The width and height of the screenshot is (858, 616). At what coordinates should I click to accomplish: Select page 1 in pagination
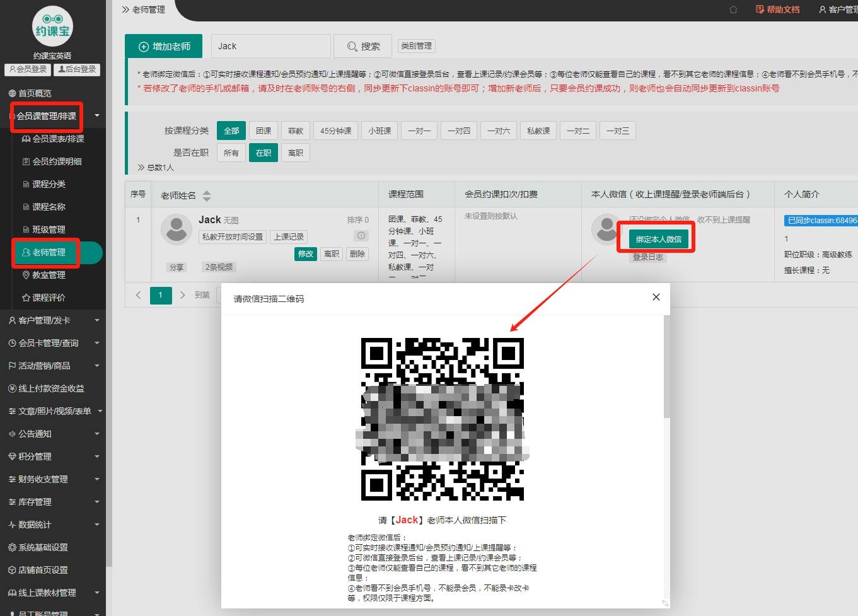[161, 295]
